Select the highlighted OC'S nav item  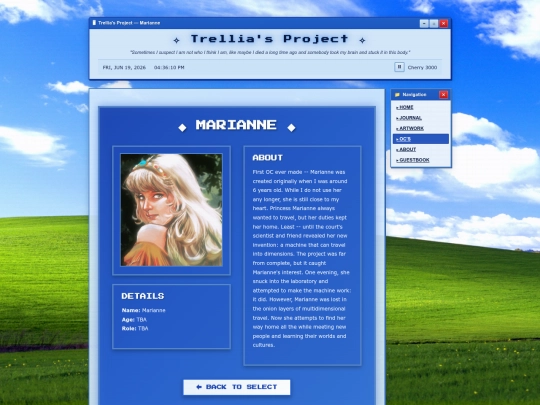point(421,139)
